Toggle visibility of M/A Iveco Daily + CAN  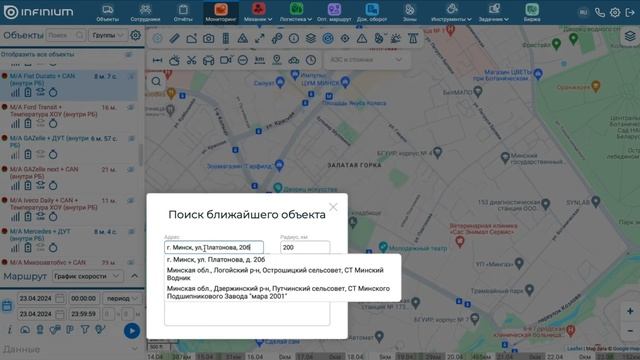coord(131,200)
